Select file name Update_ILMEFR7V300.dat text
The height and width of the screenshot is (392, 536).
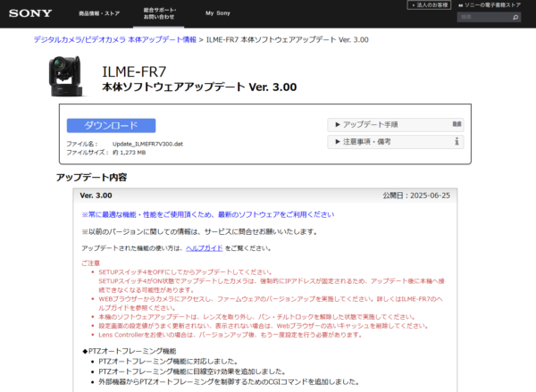click(x=147, y=144)
